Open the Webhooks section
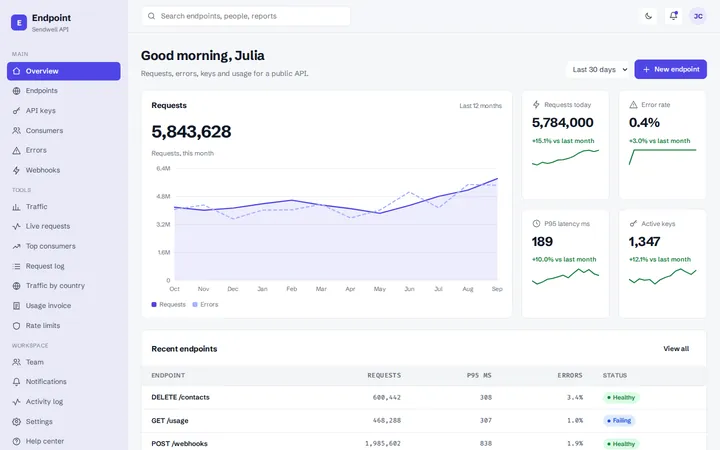The image size is (720, 450). [x=64, y=170]
